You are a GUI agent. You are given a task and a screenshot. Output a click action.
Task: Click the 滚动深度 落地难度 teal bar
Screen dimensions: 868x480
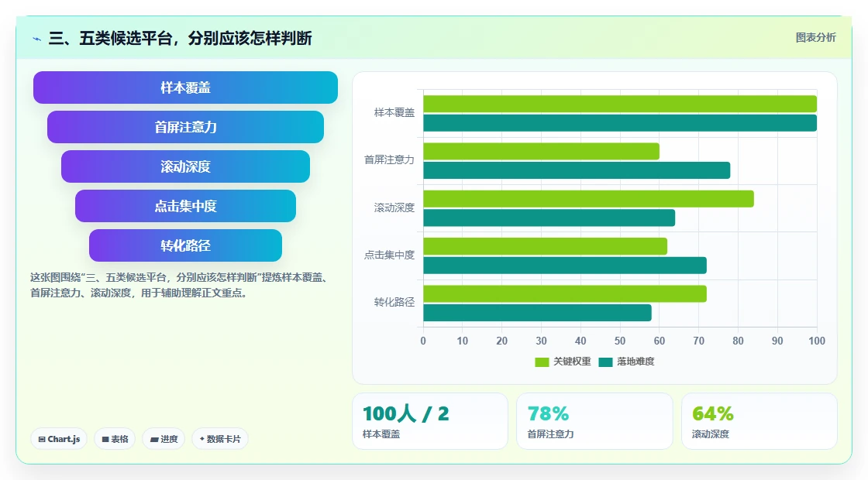(x=549, y=218)
